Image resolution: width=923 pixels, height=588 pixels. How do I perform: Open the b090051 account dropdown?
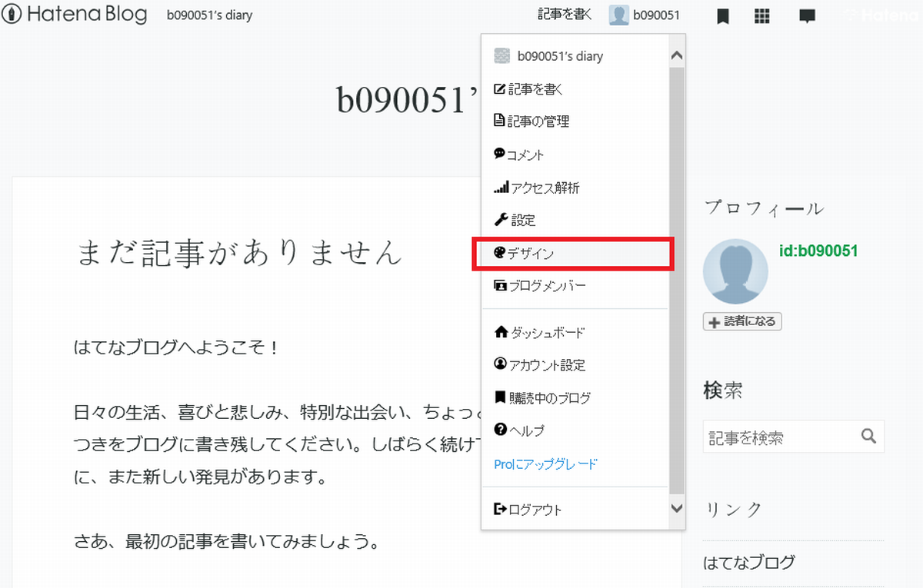(x=645, y=15)
